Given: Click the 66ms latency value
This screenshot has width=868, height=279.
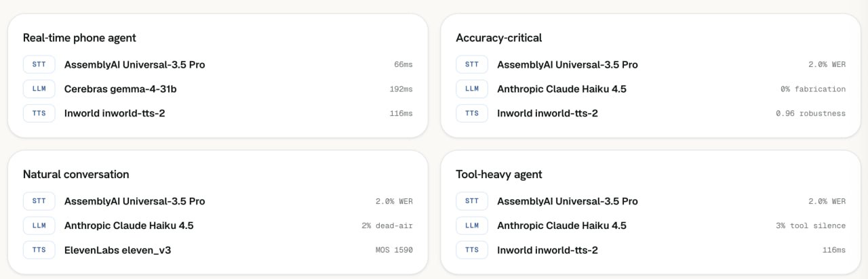Looking at the screenshot, I should [x=403, y=65].
